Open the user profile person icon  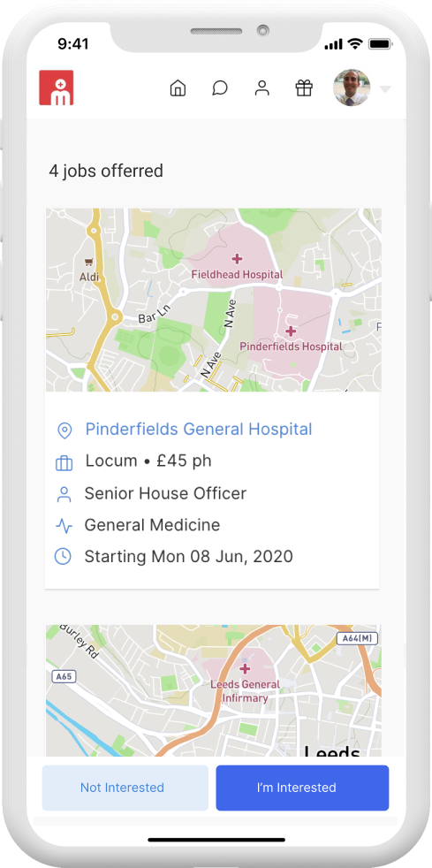pos(261,88)
